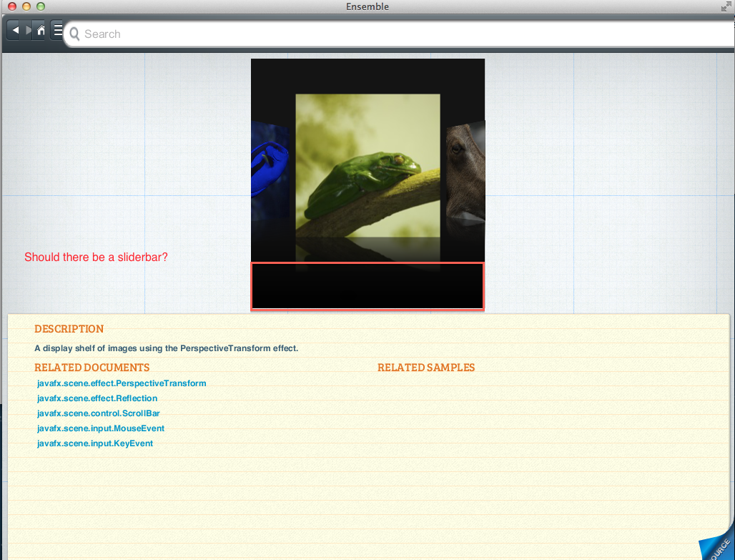
Task: Click the green zoom window button
Action: (x=41, y=6)
